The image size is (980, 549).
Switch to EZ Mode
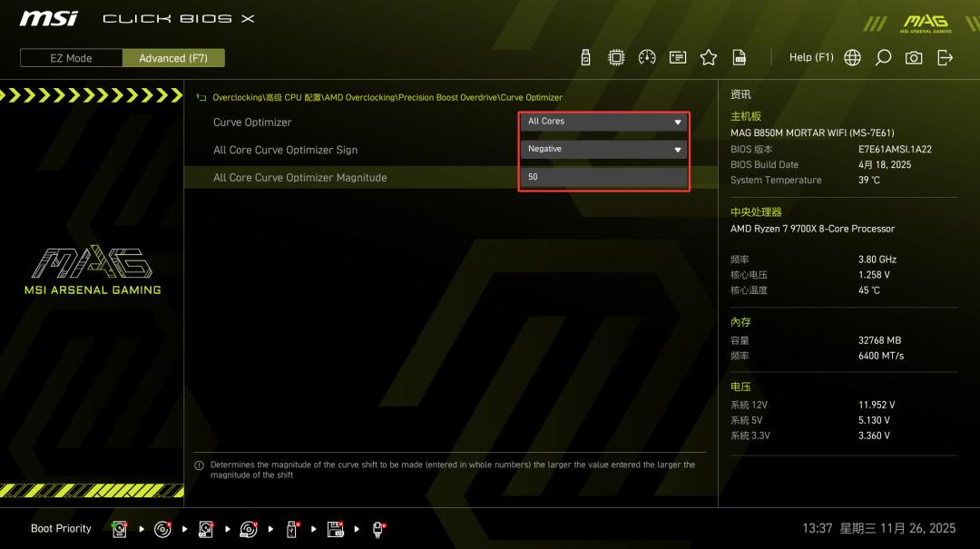[72, 58]
